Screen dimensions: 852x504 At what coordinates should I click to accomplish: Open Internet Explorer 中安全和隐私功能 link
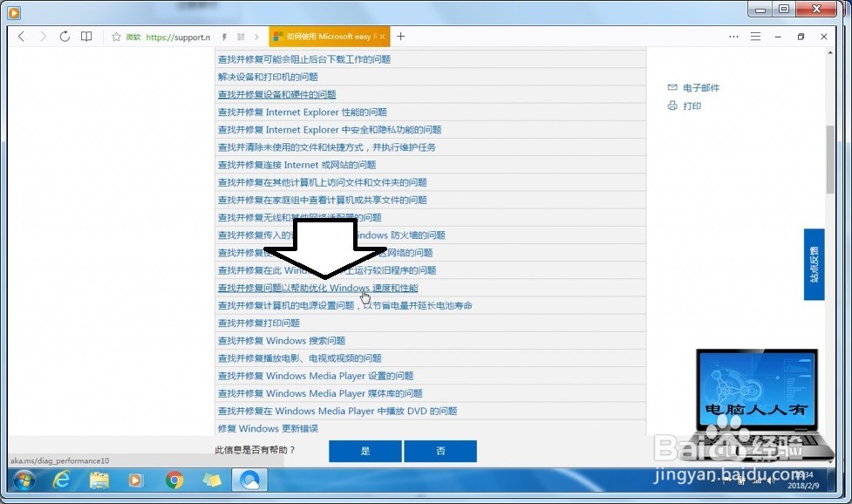[330, 129]
